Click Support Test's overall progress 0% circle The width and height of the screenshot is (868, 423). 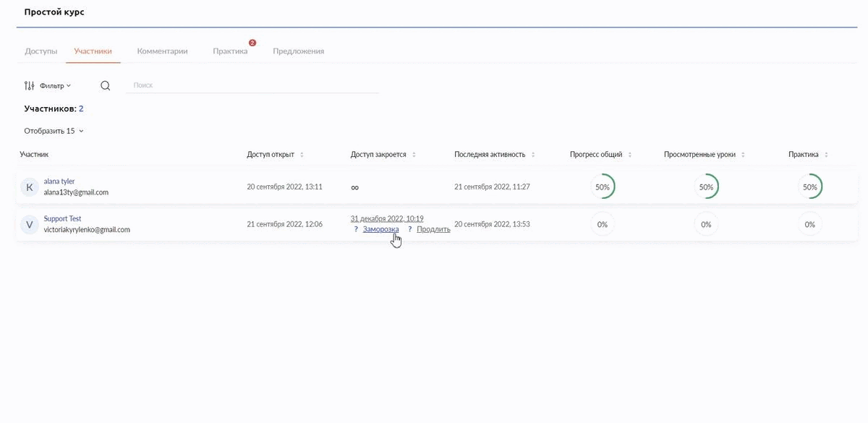click(603, 224)
